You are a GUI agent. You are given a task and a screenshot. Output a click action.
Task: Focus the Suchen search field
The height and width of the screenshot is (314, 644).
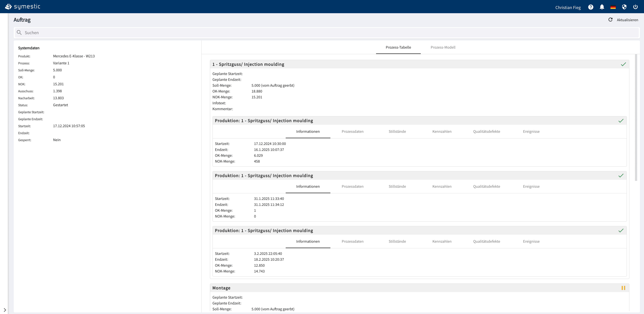pos(326,32)
